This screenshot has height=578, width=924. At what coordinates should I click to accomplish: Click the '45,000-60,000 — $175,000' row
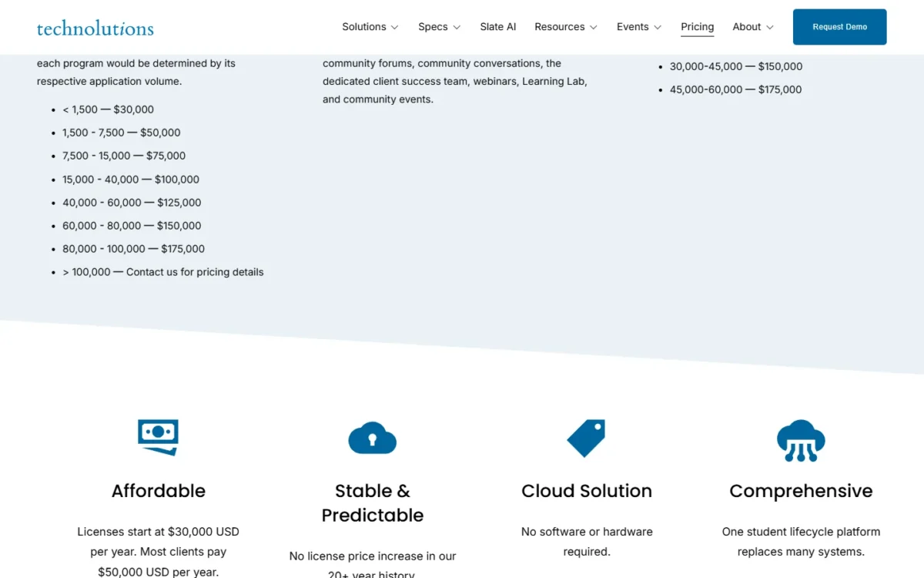click(735, 89)
